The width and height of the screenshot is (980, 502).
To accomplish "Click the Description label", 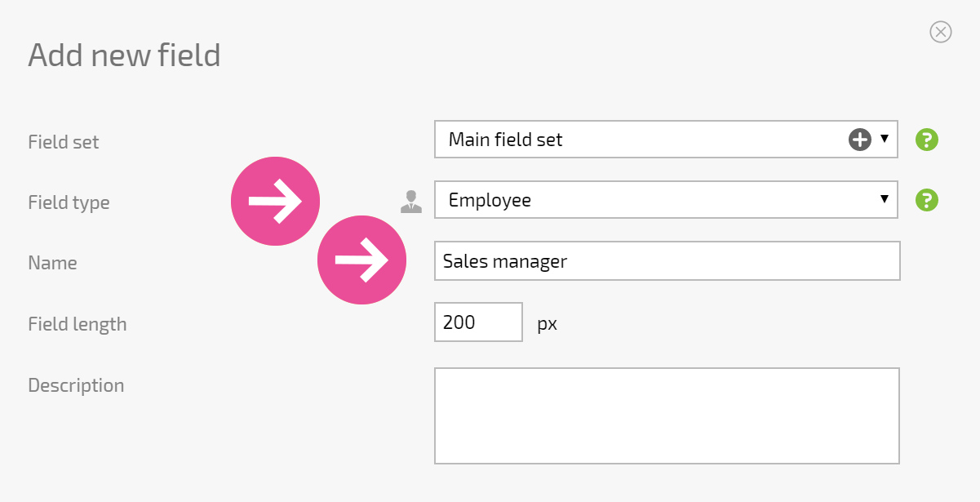I will click(76, 385).
